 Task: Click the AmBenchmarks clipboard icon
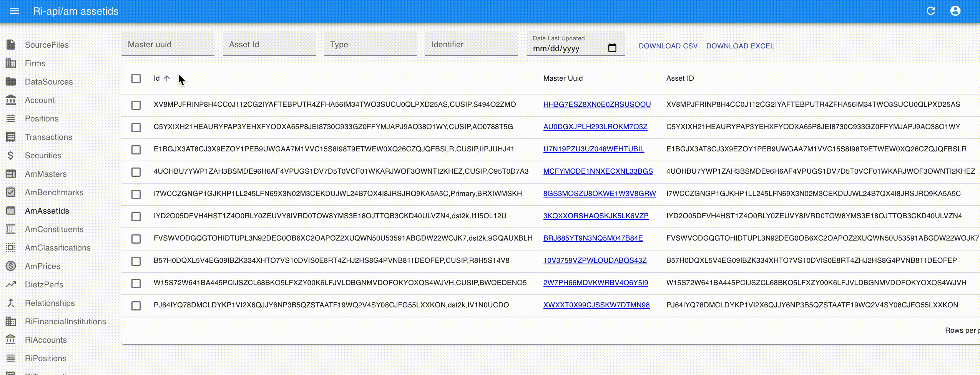click(11, 192)
